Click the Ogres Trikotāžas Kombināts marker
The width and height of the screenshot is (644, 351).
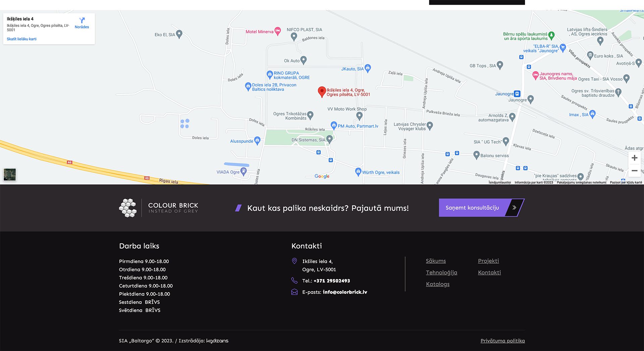point(310,115)
